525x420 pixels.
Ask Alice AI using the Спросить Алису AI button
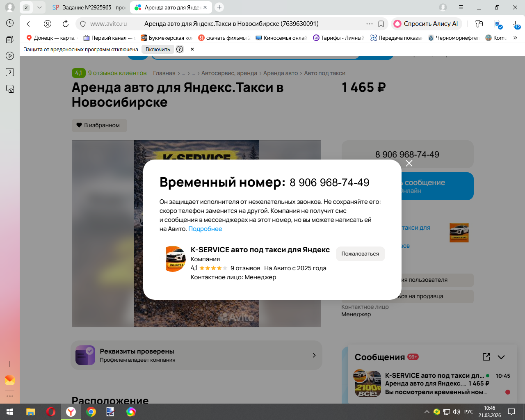click(427, 24)
